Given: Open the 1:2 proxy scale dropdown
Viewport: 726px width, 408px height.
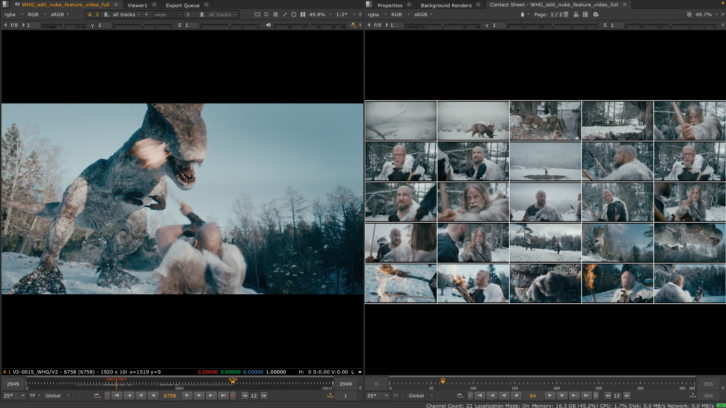Looking at the screenshot, I should point(343,14).
